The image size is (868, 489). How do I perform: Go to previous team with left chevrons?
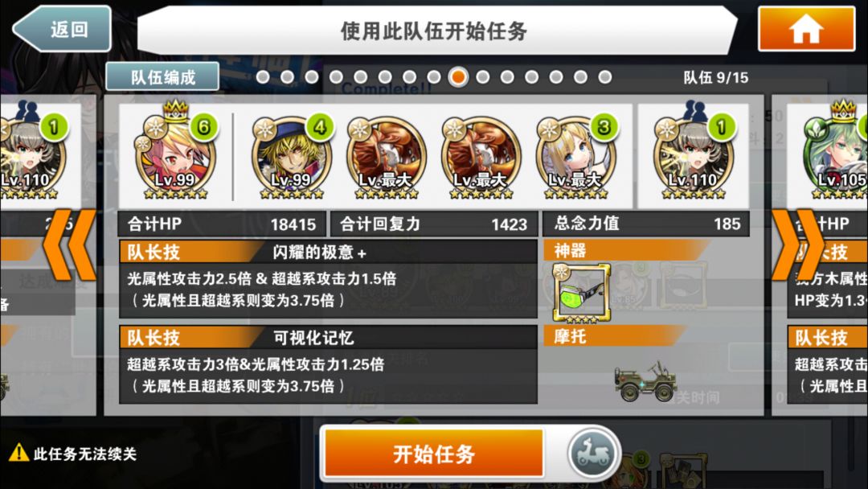tap(69, 244)
